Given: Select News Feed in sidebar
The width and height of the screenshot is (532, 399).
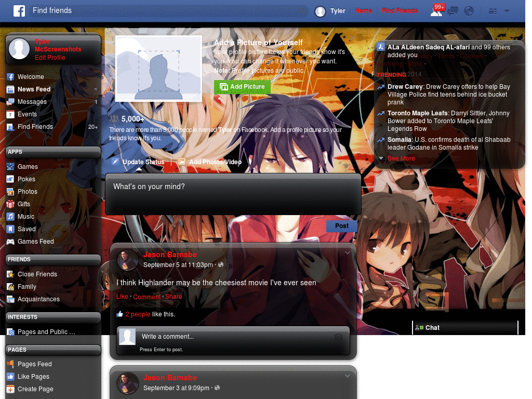Looking at the screenshot, I should tap(34, 89).
